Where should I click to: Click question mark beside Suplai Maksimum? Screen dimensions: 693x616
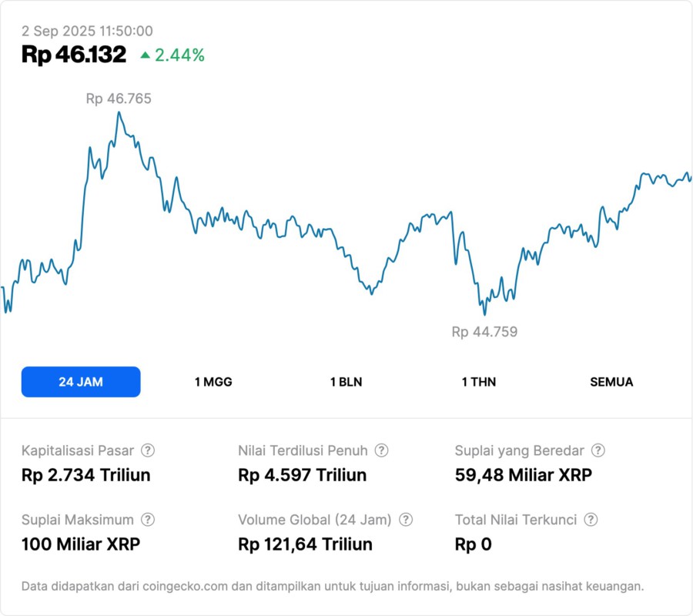148,520
